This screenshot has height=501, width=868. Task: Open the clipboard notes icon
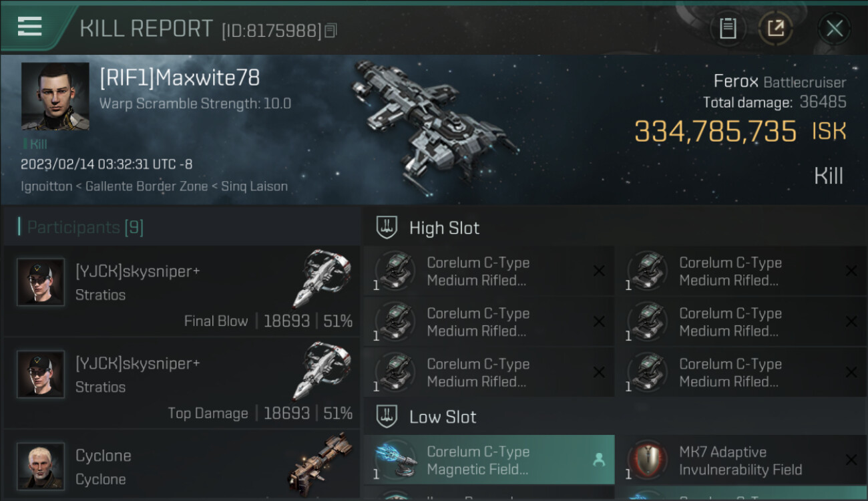[728, 29]
